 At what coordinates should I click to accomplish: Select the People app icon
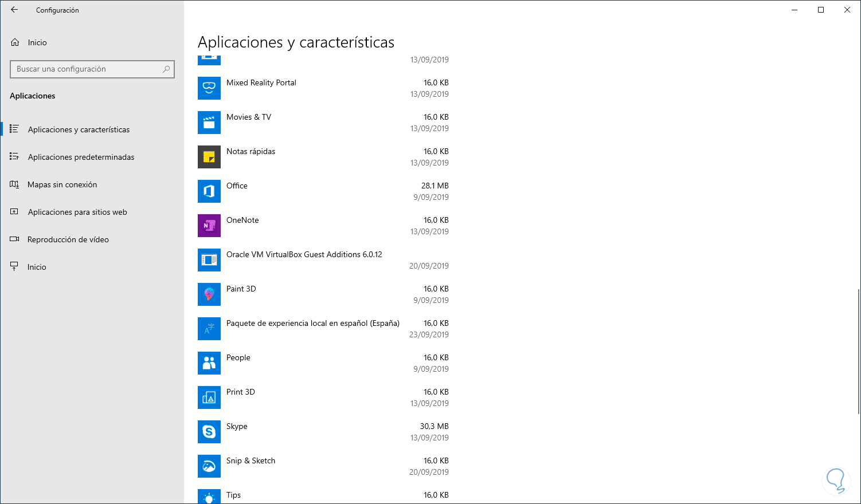[209, 363]
